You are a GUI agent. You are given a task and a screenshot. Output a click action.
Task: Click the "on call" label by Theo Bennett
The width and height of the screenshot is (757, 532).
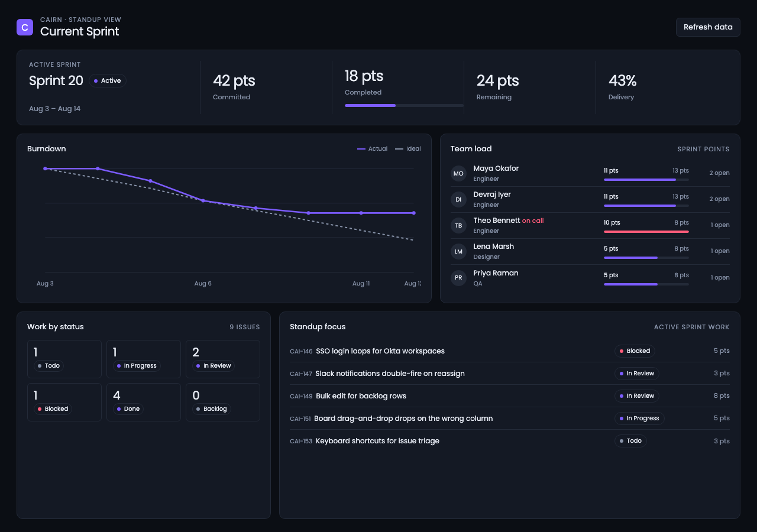[533, 220]
